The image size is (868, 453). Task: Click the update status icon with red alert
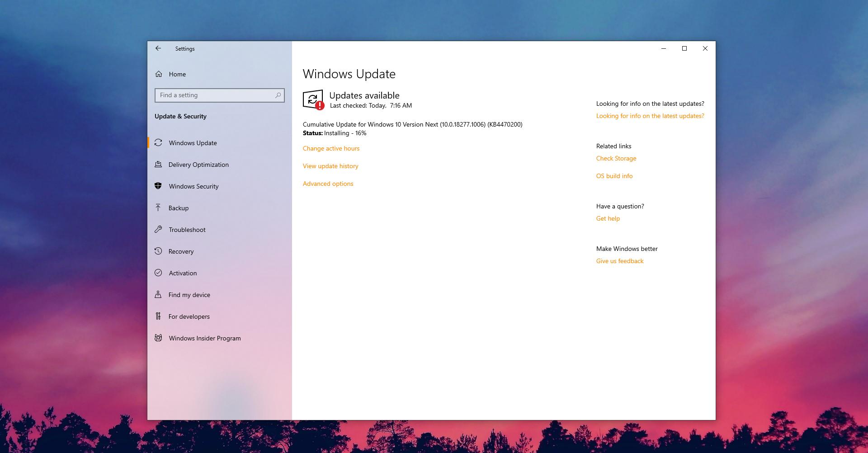click(313, 100)
